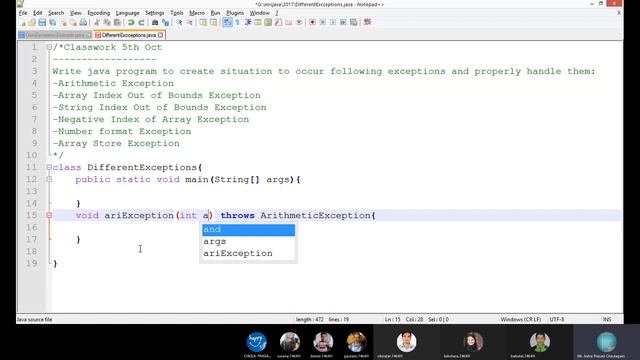Click the Redo arrow icon
This screenshot has width=640, height=360.
tap(141, 22)
